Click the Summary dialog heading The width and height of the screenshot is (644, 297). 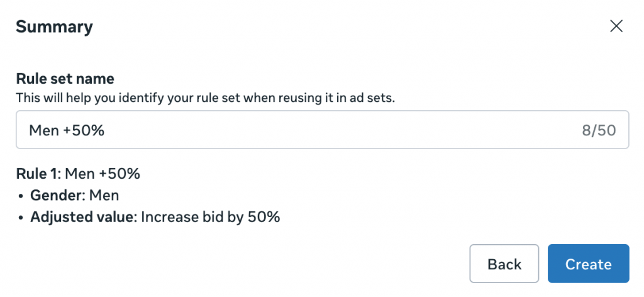pos(54,27)
